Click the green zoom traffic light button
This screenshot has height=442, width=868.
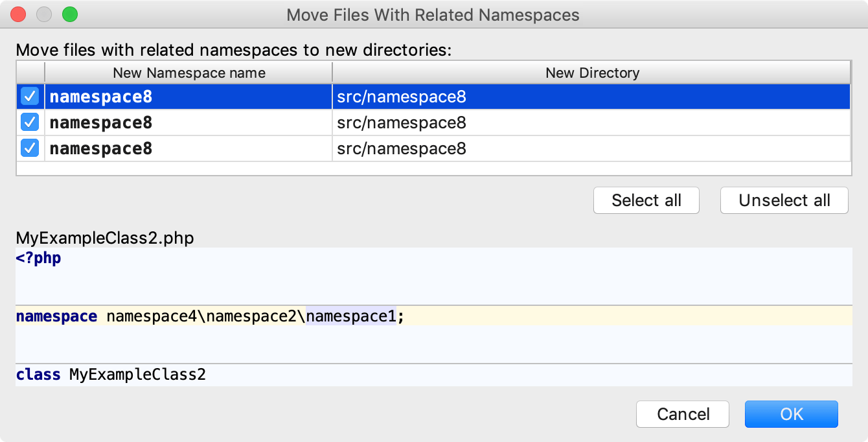[x=70, y=13]
